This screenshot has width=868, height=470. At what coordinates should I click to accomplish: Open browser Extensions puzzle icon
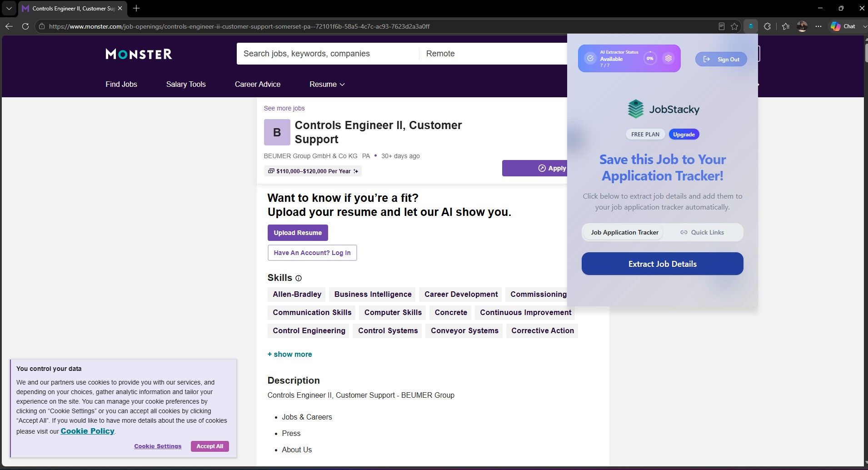(x=767, y=26)
